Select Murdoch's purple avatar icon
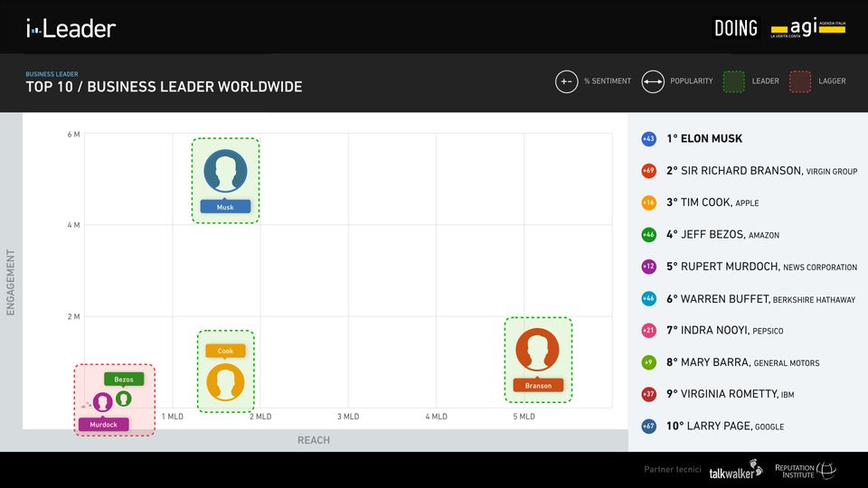Image resolution: width=868 pixels, height=488 pixels. 103,402
